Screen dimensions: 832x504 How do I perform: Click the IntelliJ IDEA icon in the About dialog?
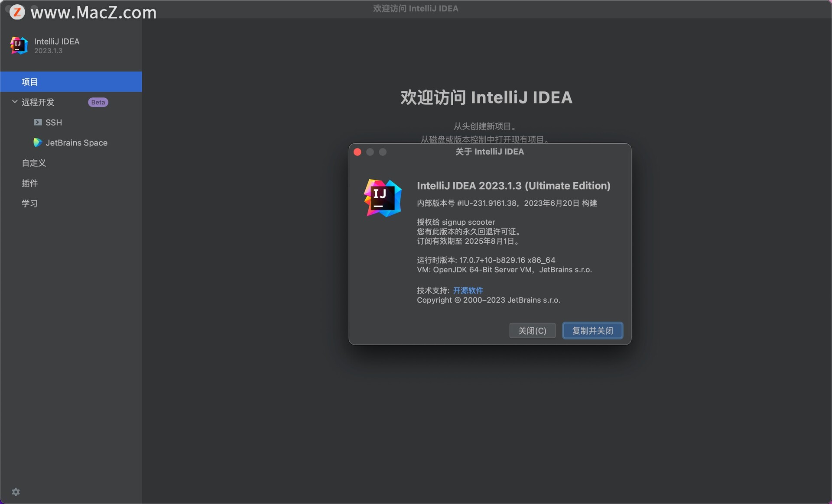pyautogui.click(x=383, y=198)
